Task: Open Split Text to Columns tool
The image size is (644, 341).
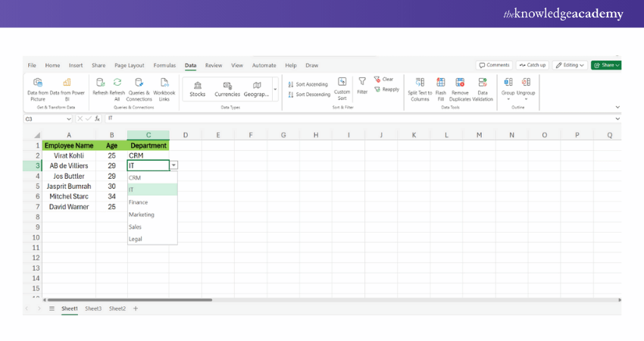Action: coord(420,83)
